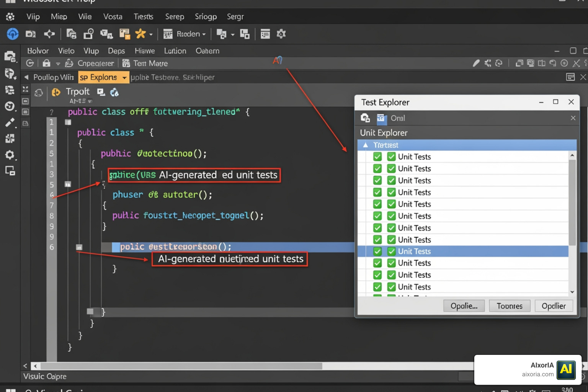Click the lock icon in second toolbar

click(46, 63)
